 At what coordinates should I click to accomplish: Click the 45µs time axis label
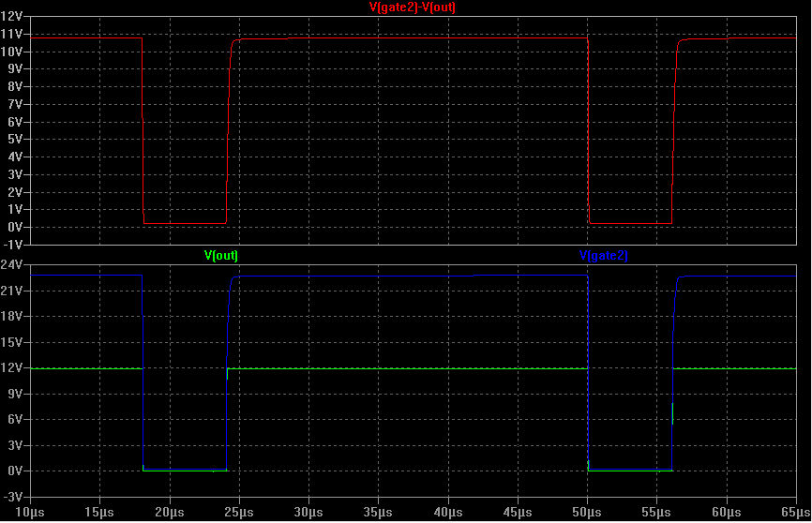click(518, 513)
